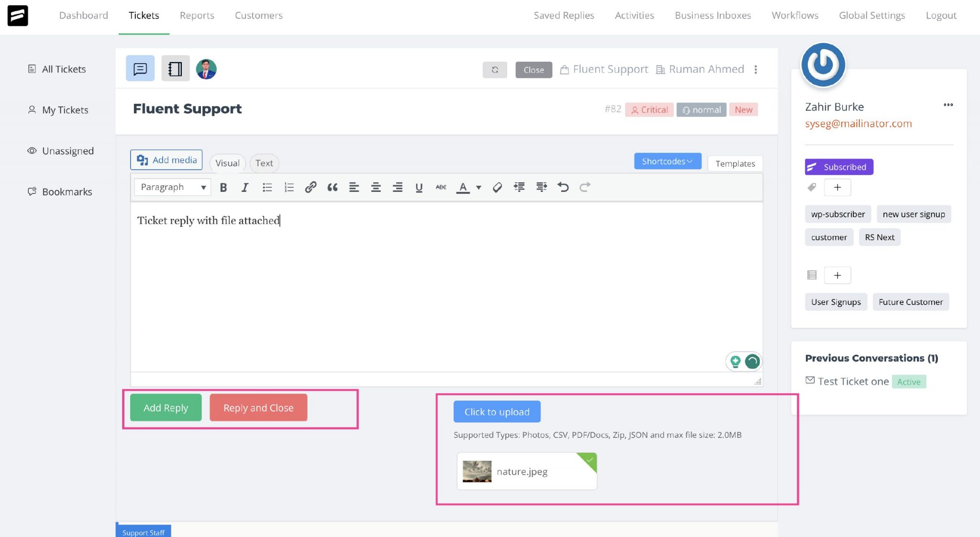Open the Paragraph format dropdown
This screenshot has width=980, height=537.
pos(172,187)
